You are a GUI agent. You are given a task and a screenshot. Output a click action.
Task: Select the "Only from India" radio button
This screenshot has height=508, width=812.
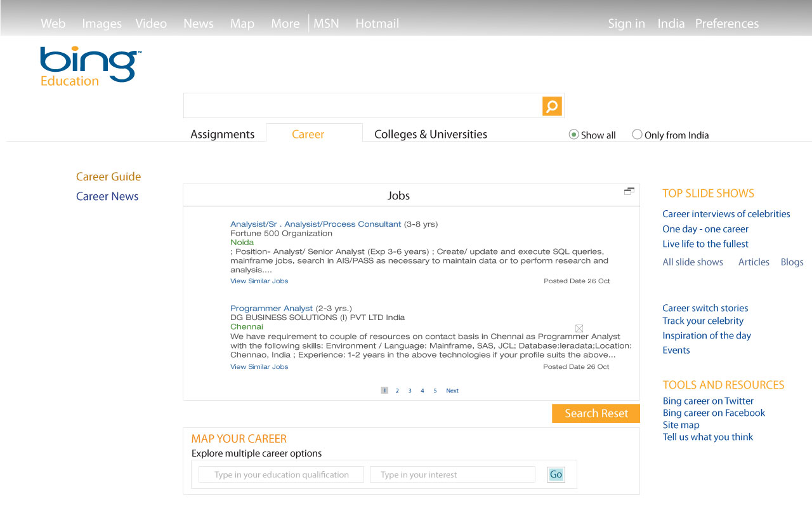tap(636, 134)
